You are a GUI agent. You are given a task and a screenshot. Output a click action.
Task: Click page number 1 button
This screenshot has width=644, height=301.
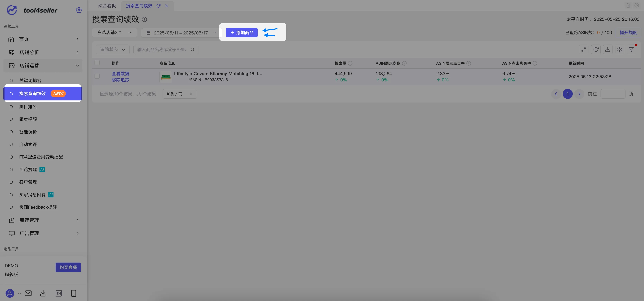coord(567,94)
